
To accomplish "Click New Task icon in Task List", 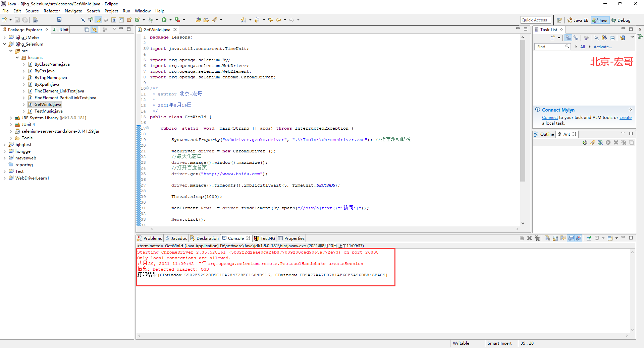I will pos(553,38).
